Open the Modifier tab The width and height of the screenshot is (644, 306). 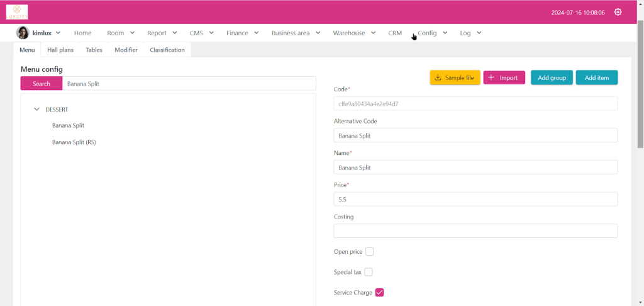coord(126,50)
